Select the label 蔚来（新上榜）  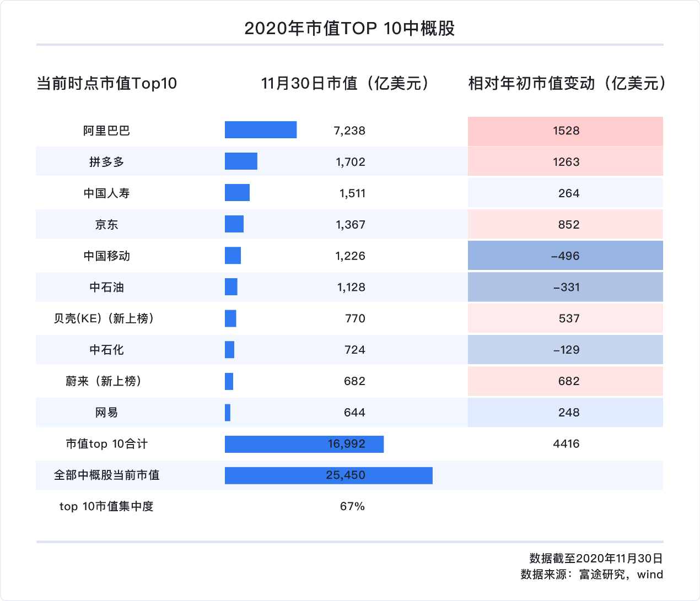point(105,381)
